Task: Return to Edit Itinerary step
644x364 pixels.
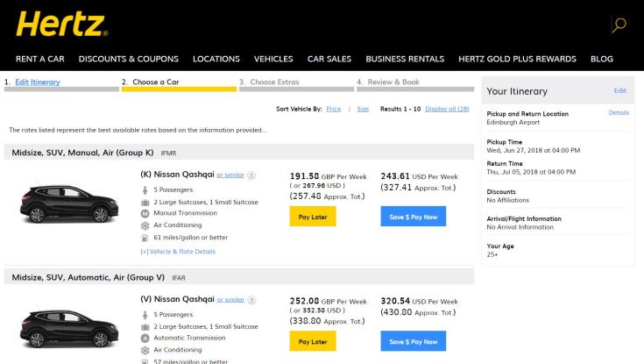Action: click(38, 82)
